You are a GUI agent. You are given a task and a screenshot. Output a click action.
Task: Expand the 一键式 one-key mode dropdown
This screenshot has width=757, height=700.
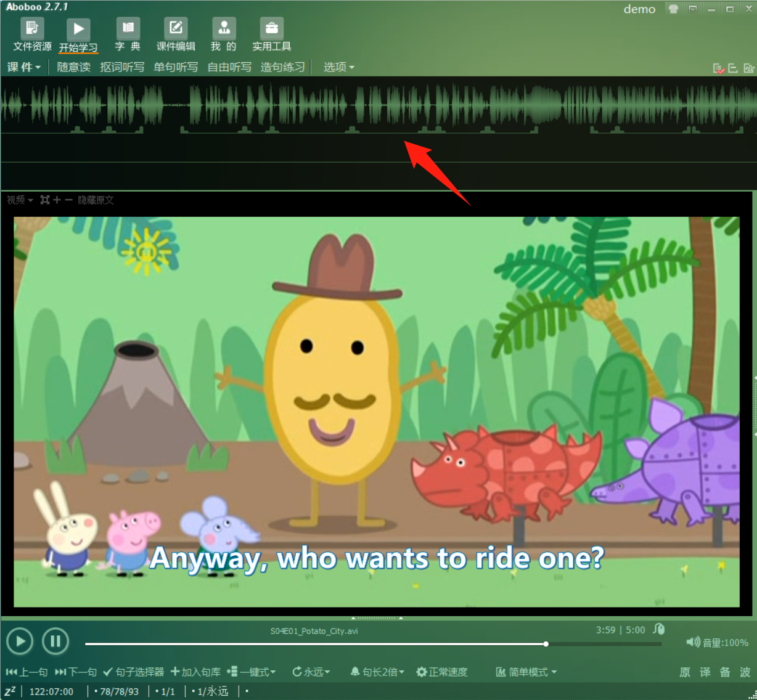(252, 672)
